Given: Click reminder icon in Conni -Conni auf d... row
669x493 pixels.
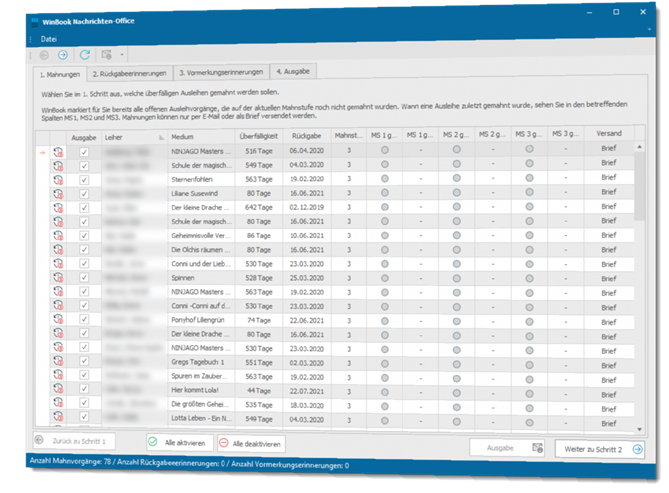Looking at the screenshot, I should pos(58,306).
